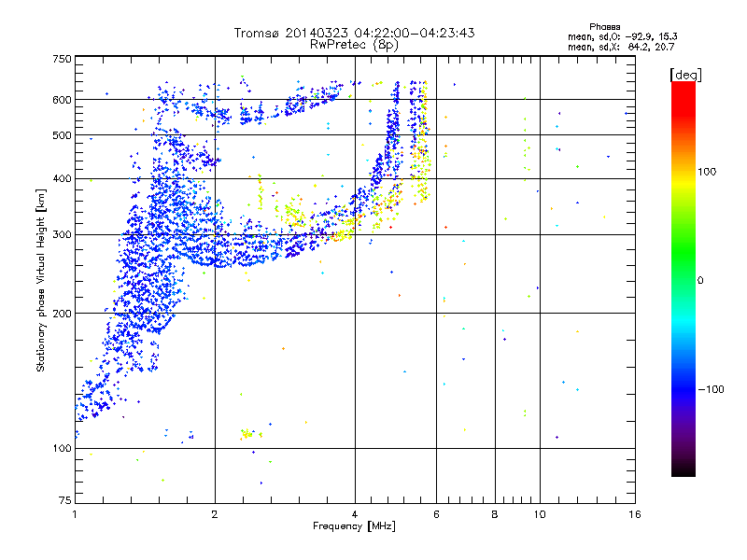747x560 pixels.
Task: Click the frequency axis tick "16"
Action: 635,514
